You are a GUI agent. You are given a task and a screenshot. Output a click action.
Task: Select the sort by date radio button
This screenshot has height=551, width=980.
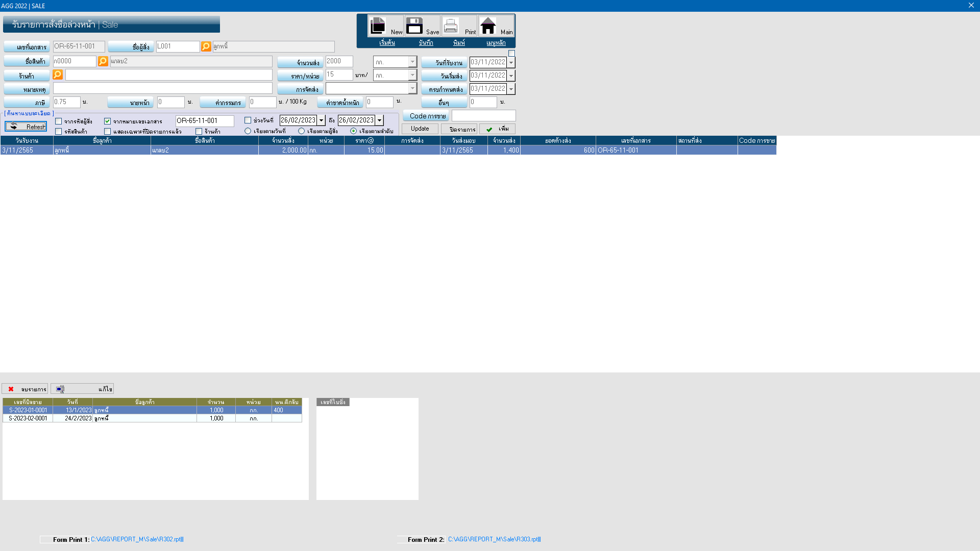click(248, 131)
